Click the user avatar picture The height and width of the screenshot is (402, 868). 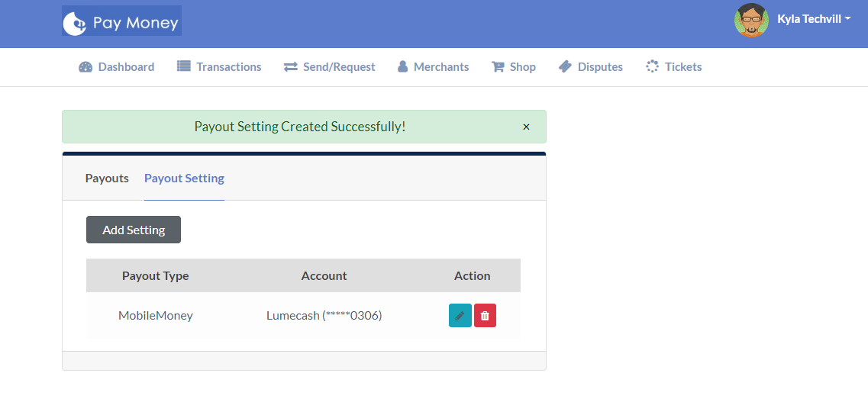[x=751, y=20]
